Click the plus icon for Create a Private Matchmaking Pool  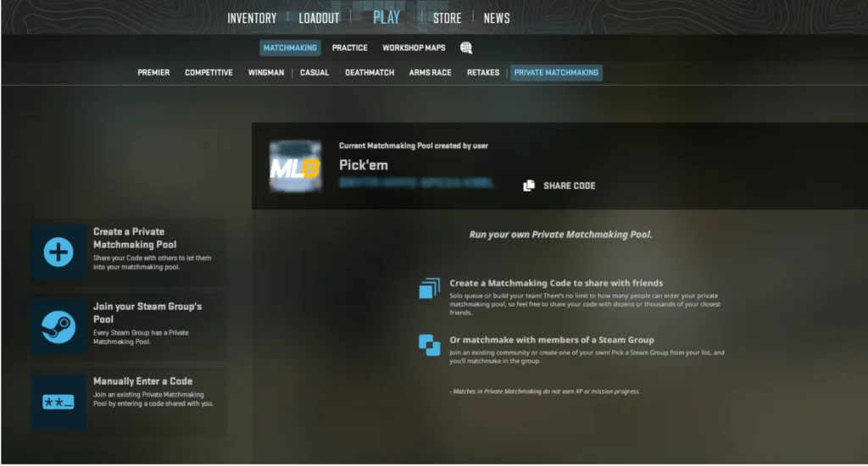coord(58,252)
